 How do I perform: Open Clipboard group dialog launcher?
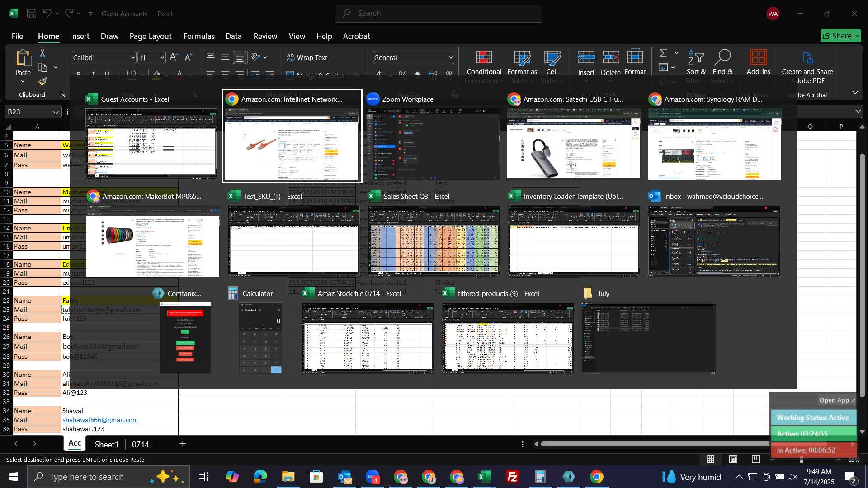pos(62,95)
